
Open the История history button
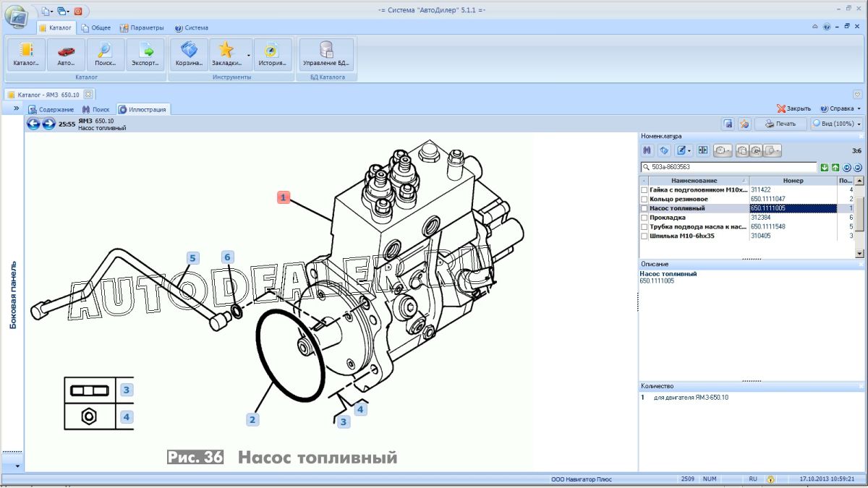pyautogui.click(x=273, y=54)
